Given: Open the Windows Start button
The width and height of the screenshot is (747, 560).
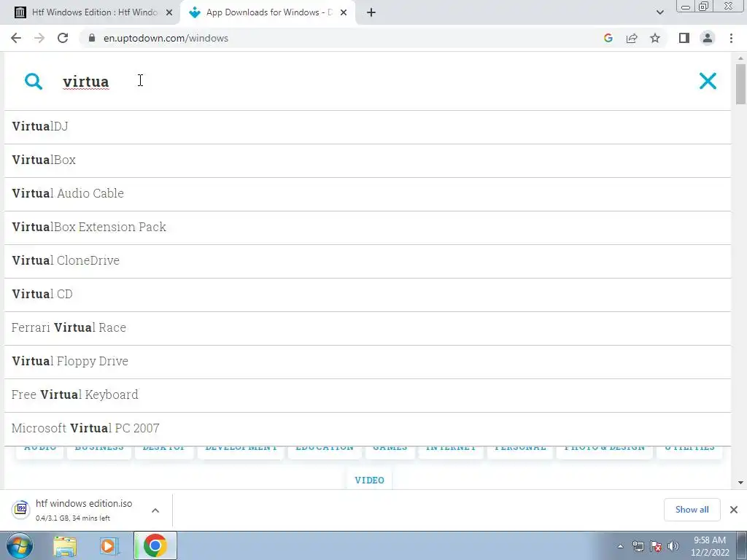Looking at the screenshot, I should [20, 545].
